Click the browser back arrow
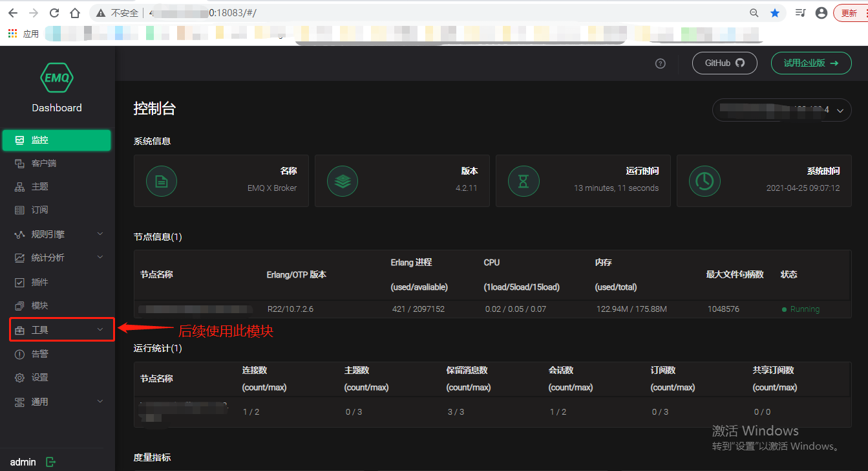 pos(13,13)
